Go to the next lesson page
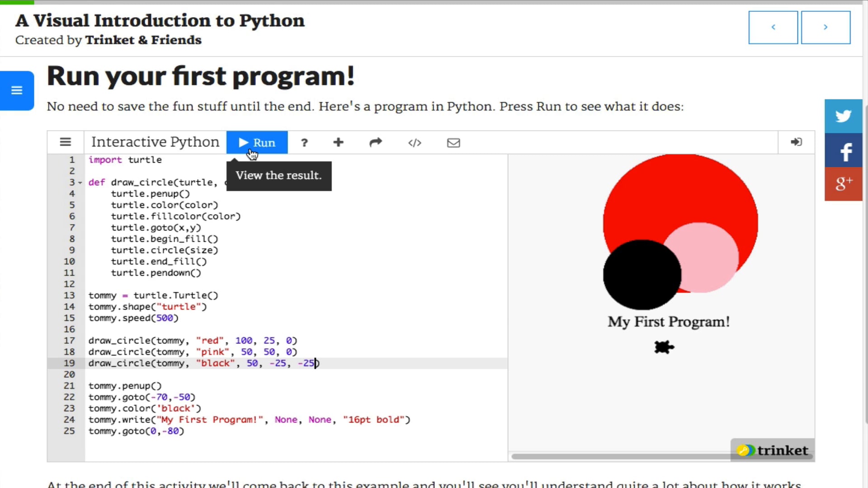Viewport: 868px width, 488px height. point(826,27)
